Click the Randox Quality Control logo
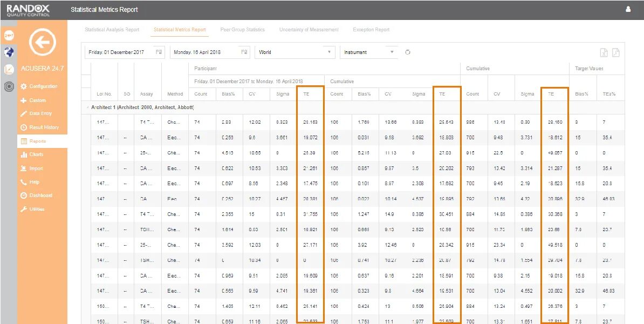This screenshot has height=324, width=644. pos(29,10)
